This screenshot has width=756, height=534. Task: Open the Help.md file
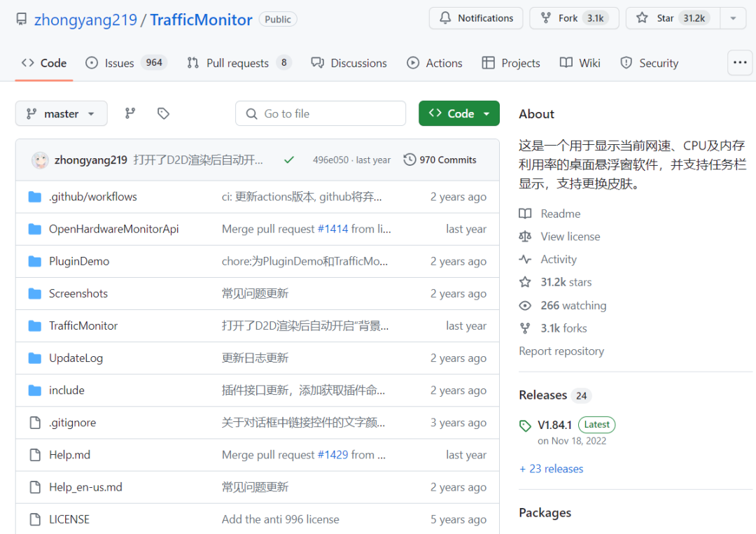point(69,455)
